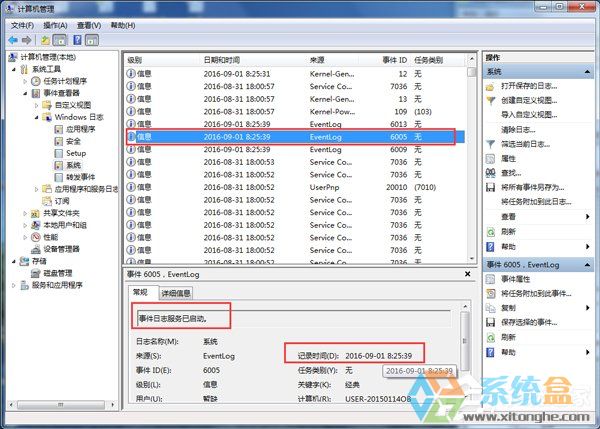
Task: Select the 安全 log in the tree
Action: (68, 141)
